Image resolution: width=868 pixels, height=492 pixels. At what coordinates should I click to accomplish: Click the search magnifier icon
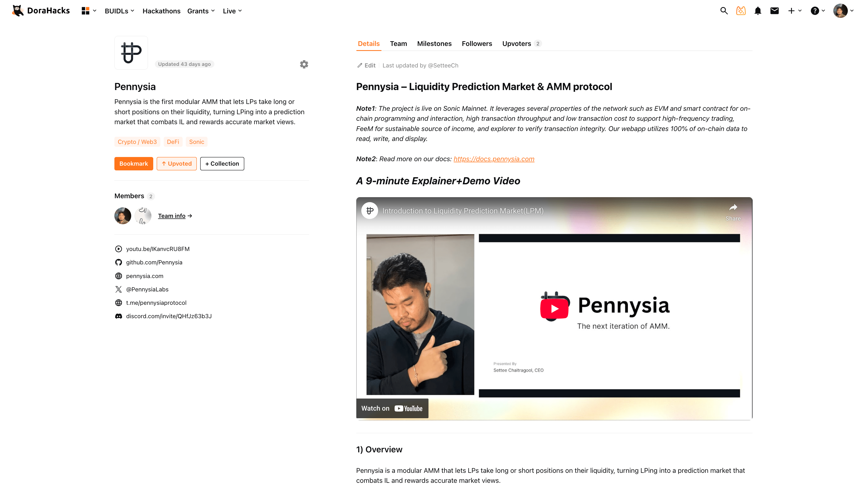(x=723, y=11)
